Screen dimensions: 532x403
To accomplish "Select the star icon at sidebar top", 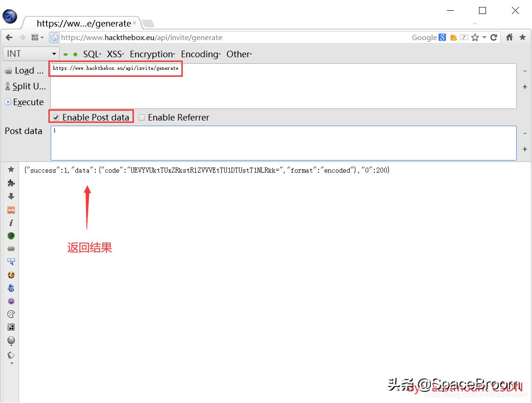I will tap(11, 170).
